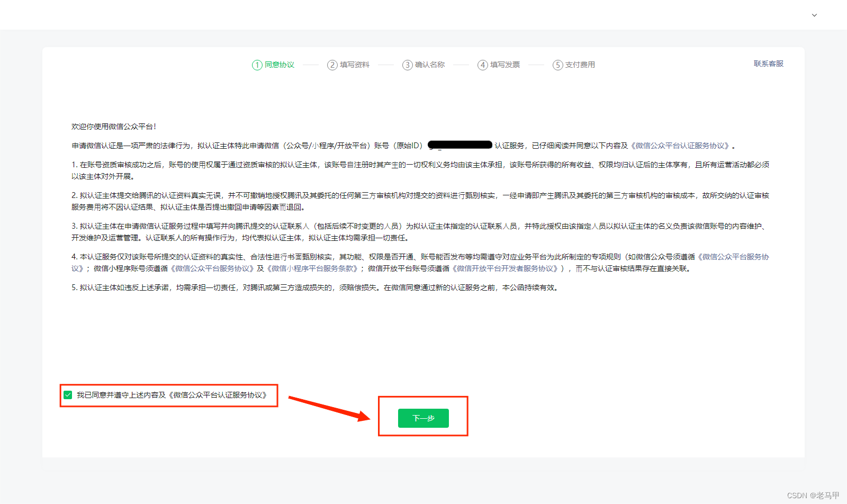Click the circled number 4 step icon
Screen dimensions: 847x504
[483, 65]
